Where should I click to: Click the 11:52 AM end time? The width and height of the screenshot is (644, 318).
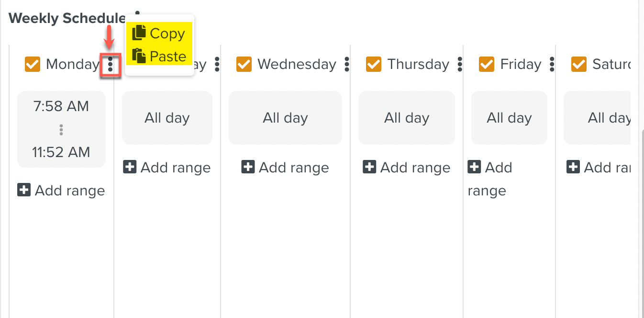pyautogui.click(x=61, y=152)
